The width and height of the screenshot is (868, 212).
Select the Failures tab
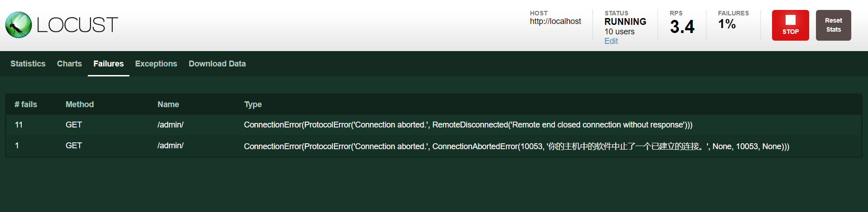click(x=108, y=64)
